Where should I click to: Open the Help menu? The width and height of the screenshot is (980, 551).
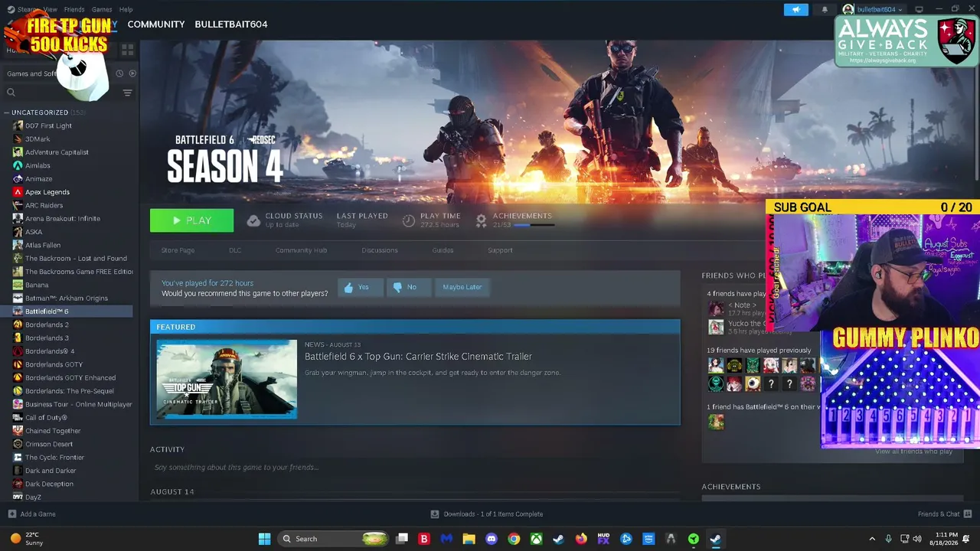coord(126,9)
